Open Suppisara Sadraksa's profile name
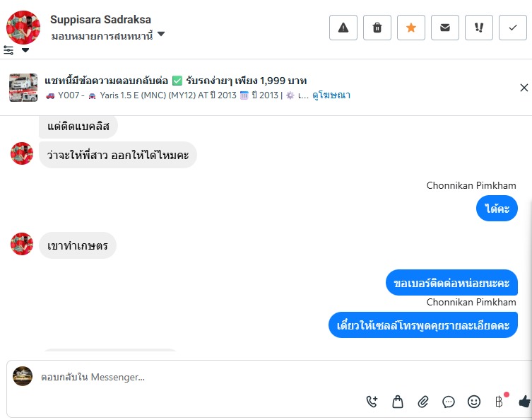Screen dimensions: 532x420 (100, 20)
